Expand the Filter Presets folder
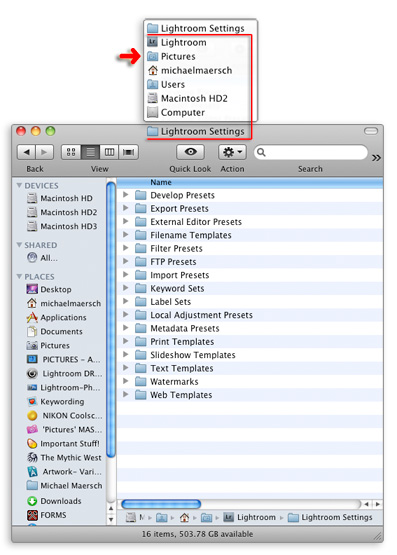This screenshot has width=397, height=555. (126, 248)
